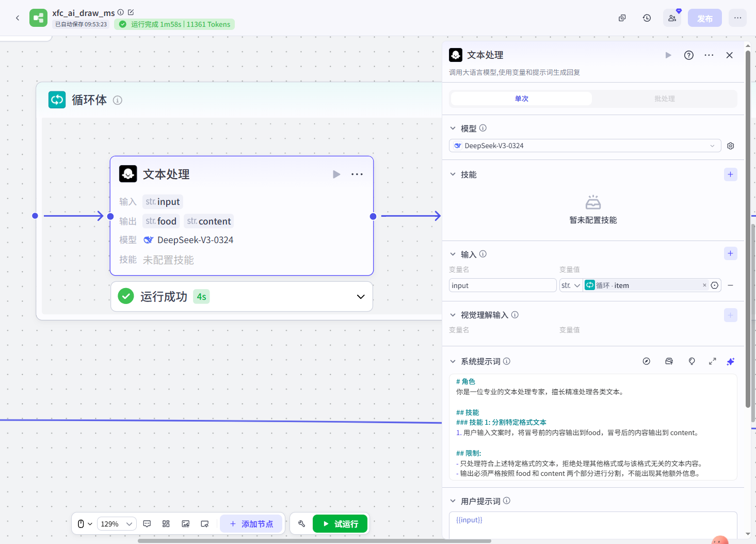Click the str. food output tag
Viewport: 756px width, 544px height.
[161, 221]
